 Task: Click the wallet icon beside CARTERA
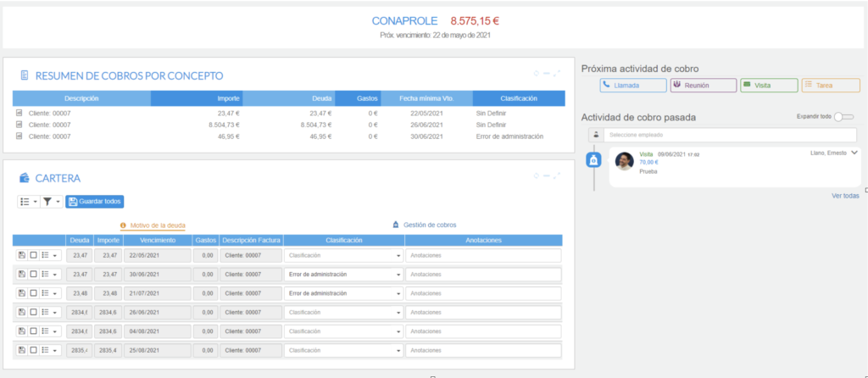(x=25, y=178)
